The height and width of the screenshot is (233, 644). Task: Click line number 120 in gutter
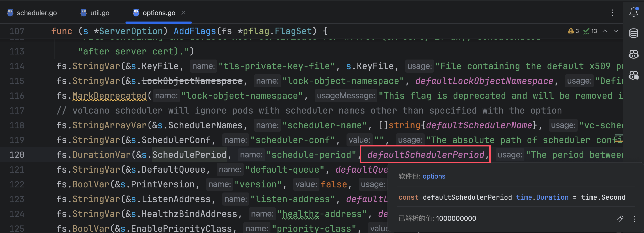coord(17,155)
